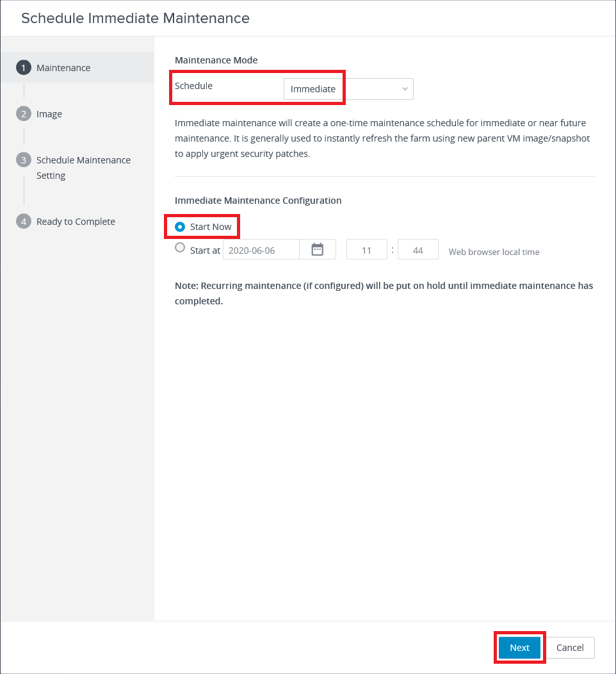Image resolution: width=616 pixels, height=674 pixels.
Task: Click the hour field showing 11
Action: pos(366,250)
